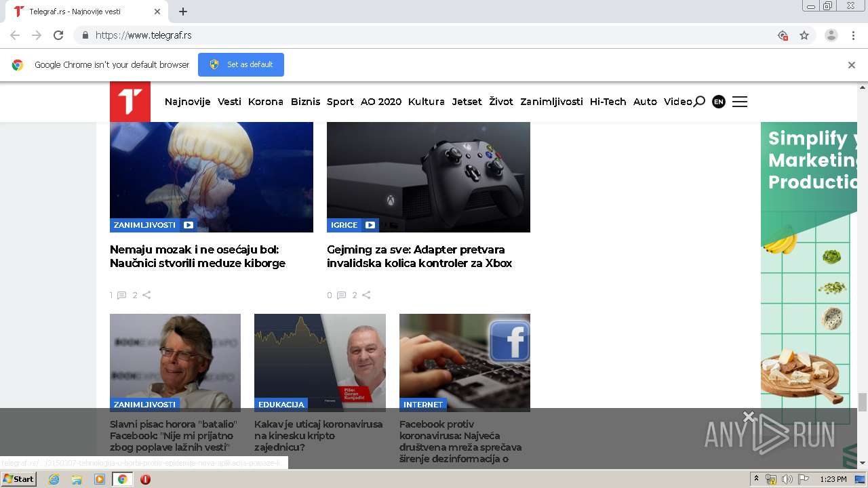This screenshot has height=488, width=868.
Task: Click the Chrome taskbar icon
Action: pyautogui.click(x=122, y=479)
